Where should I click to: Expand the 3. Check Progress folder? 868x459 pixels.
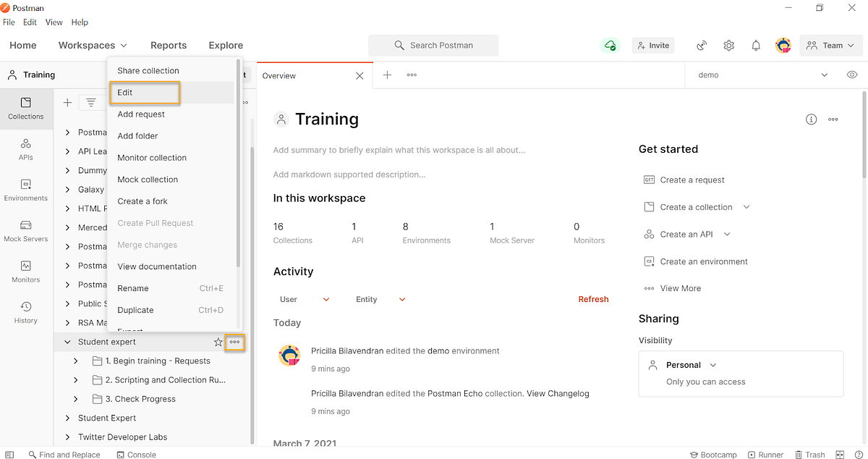pos(76,399)
